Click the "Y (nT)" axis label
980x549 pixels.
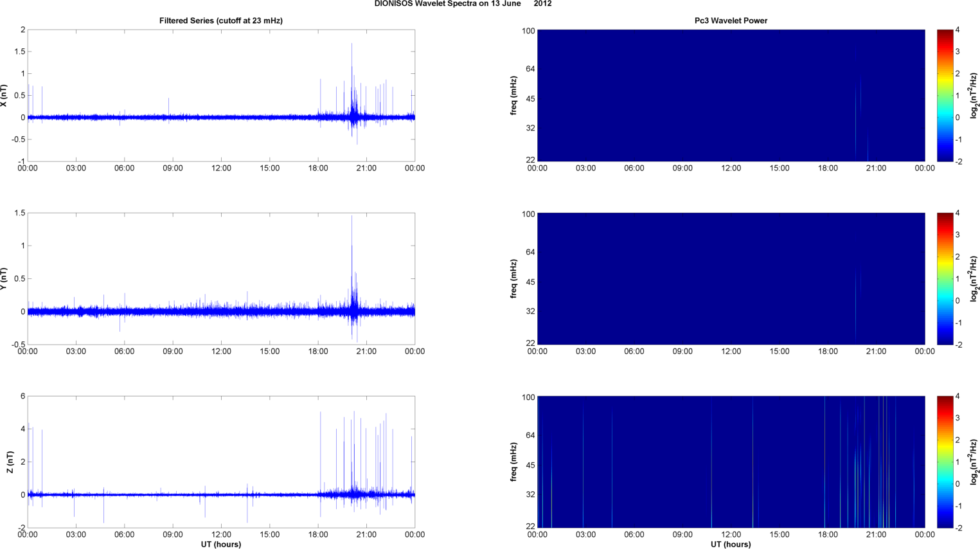click(4, 279)
